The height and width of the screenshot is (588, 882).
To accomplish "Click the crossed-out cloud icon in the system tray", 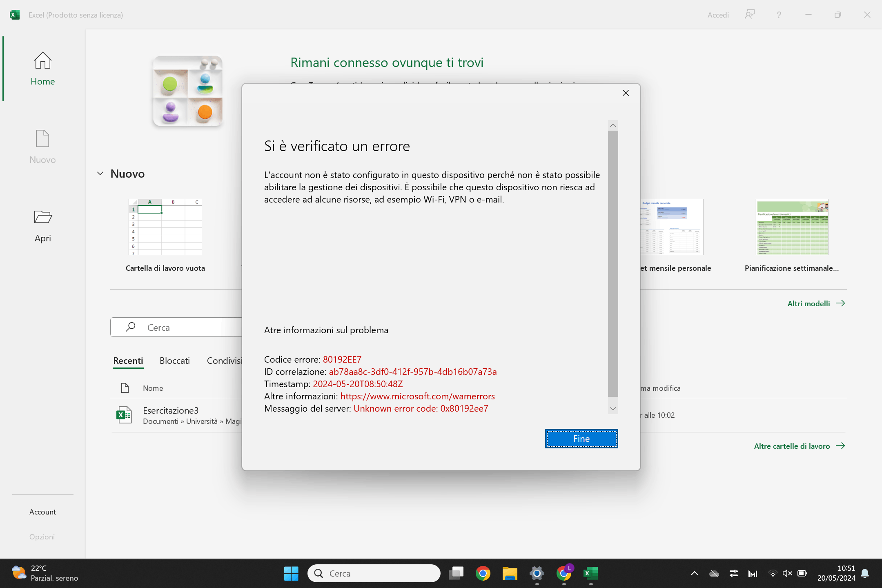I will coord(714,573).
